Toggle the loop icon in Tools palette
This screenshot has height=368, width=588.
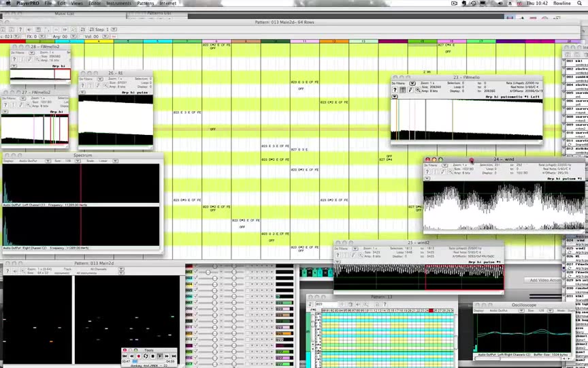[x=145, y=356]
